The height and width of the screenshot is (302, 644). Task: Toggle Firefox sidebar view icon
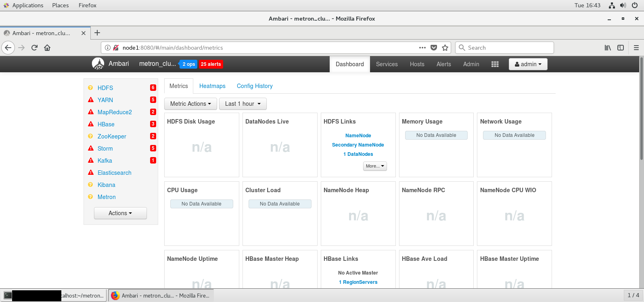pos(621,48)
